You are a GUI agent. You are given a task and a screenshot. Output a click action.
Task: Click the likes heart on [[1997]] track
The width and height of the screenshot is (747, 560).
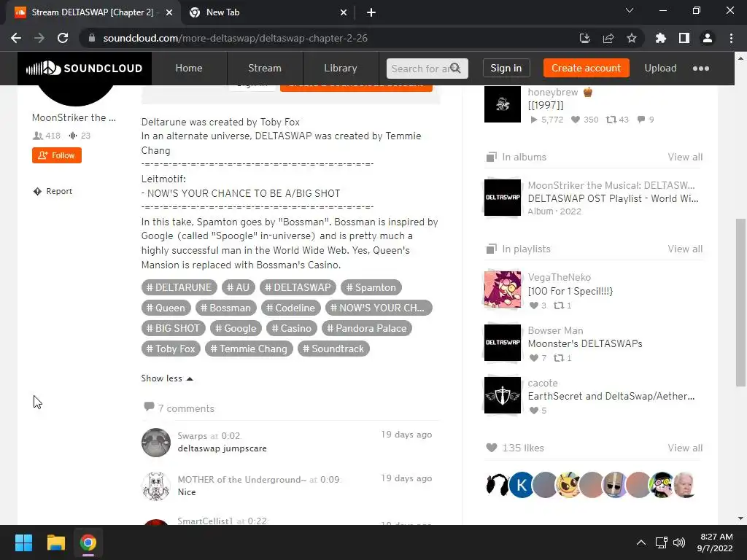[x=576, y=120]
